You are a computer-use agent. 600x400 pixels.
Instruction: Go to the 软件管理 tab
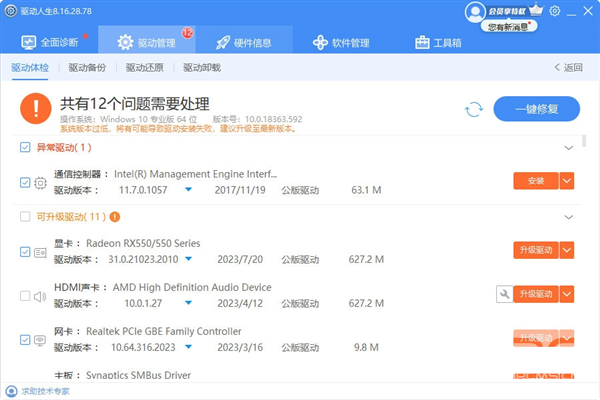[x=341, y=42]
